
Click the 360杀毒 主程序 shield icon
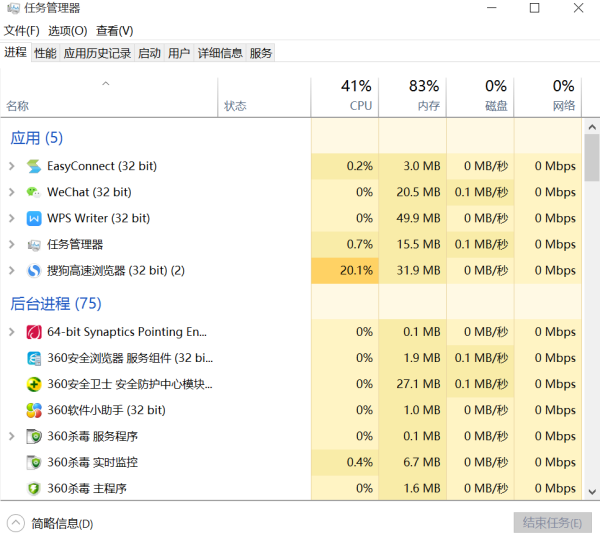click(34, 488)
